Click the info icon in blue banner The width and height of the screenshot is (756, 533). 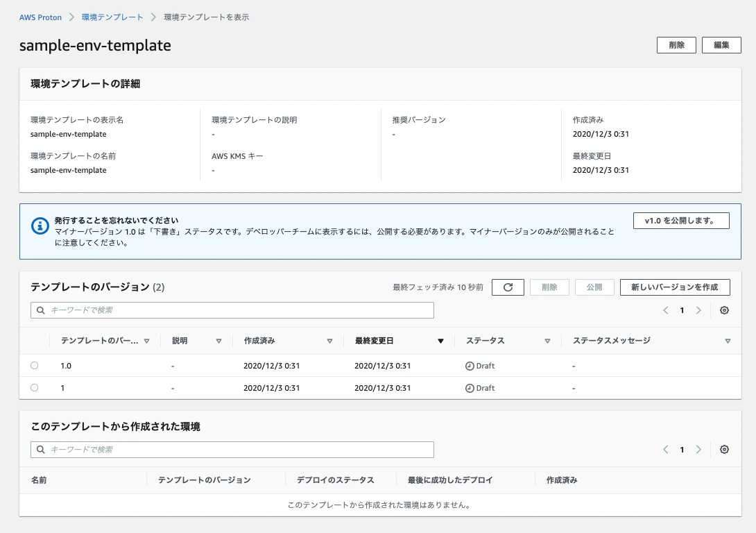40,226
